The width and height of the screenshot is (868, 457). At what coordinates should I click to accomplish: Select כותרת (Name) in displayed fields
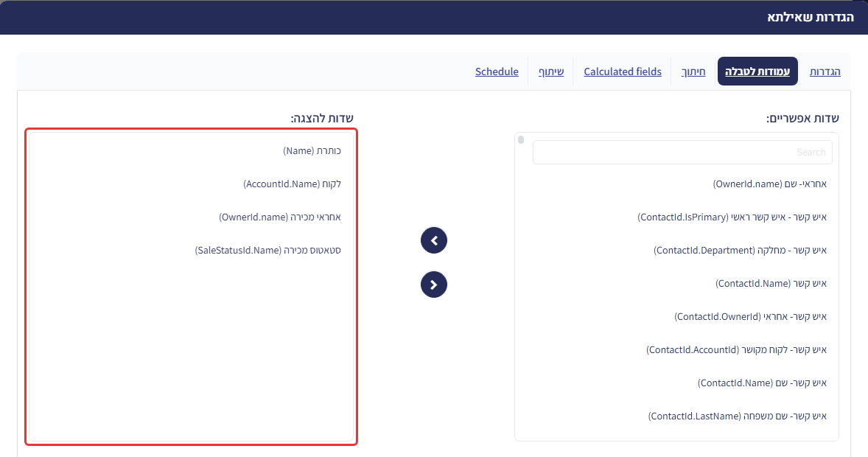312,150
